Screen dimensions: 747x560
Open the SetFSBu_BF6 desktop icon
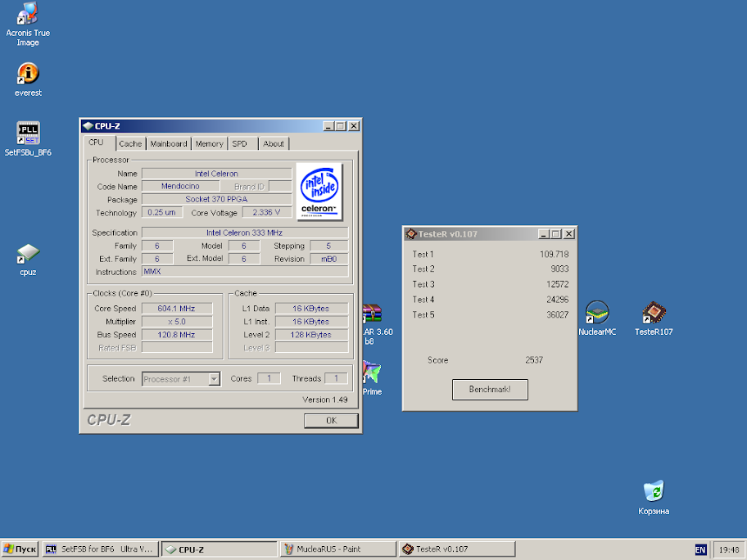click(28, 138)
